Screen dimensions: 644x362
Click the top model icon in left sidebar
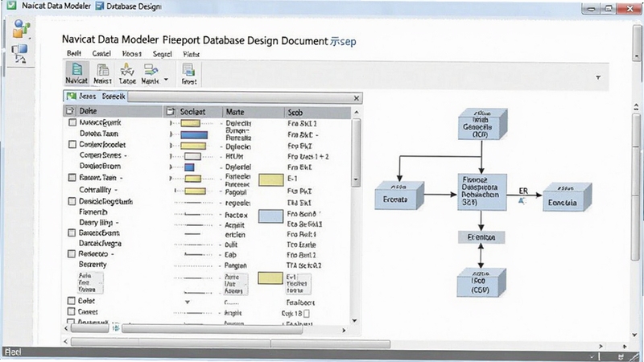pyautogui.click(x=21, y=29)
